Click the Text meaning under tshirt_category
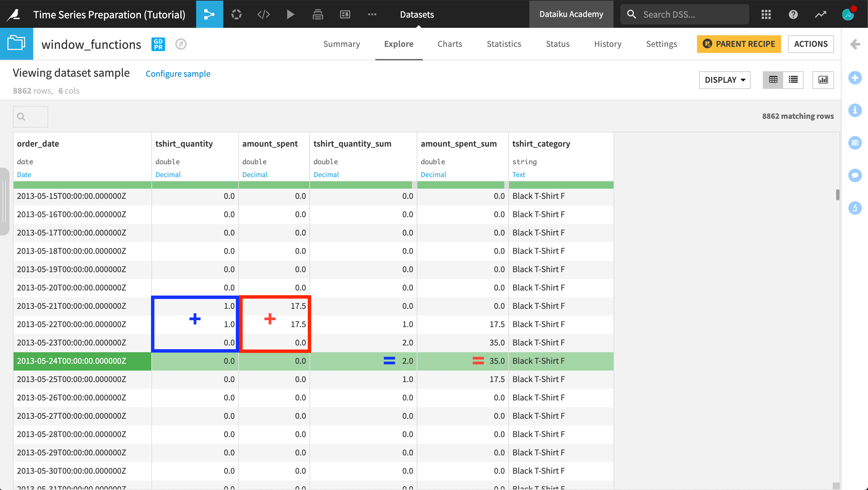The height and width of the screenshot is (490, 868). (518, 174)
